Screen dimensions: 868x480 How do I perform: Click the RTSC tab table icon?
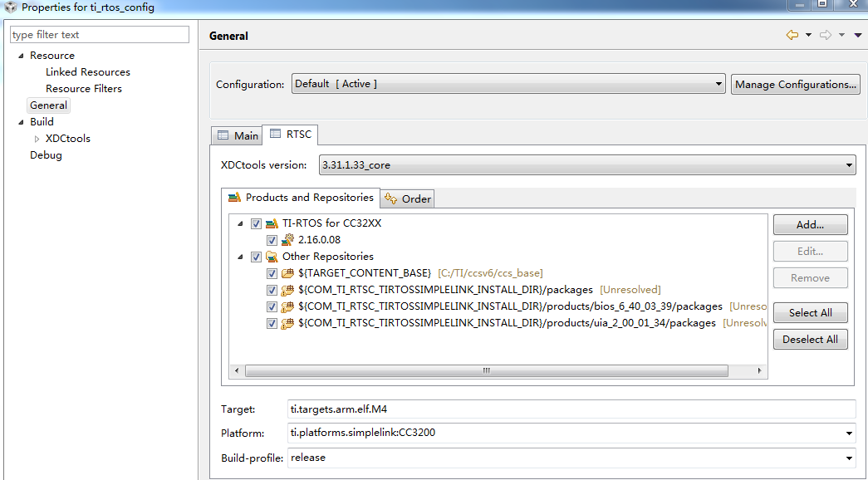tap(275, 134)
